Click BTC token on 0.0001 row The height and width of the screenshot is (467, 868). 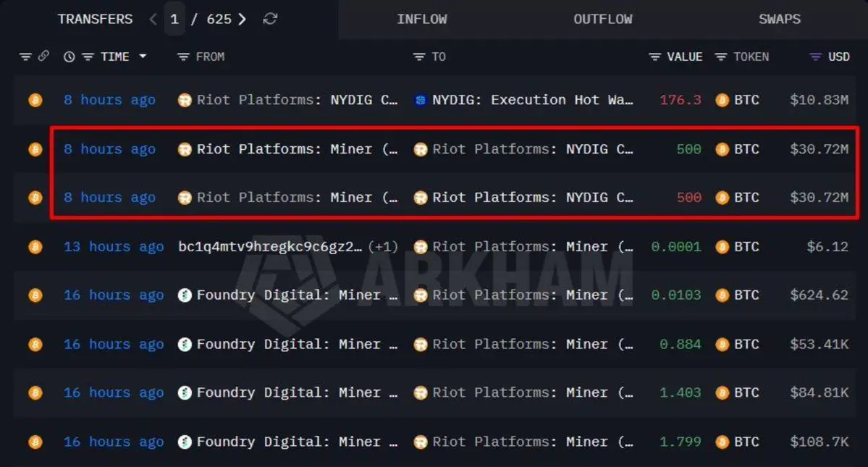tap(738, 247)
